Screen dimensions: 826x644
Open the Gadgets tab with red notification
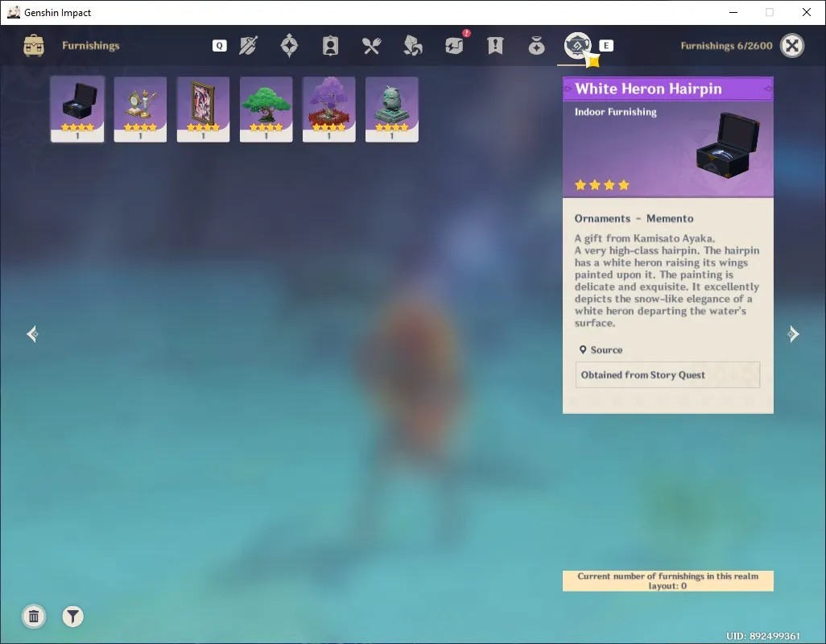point(455,45)
